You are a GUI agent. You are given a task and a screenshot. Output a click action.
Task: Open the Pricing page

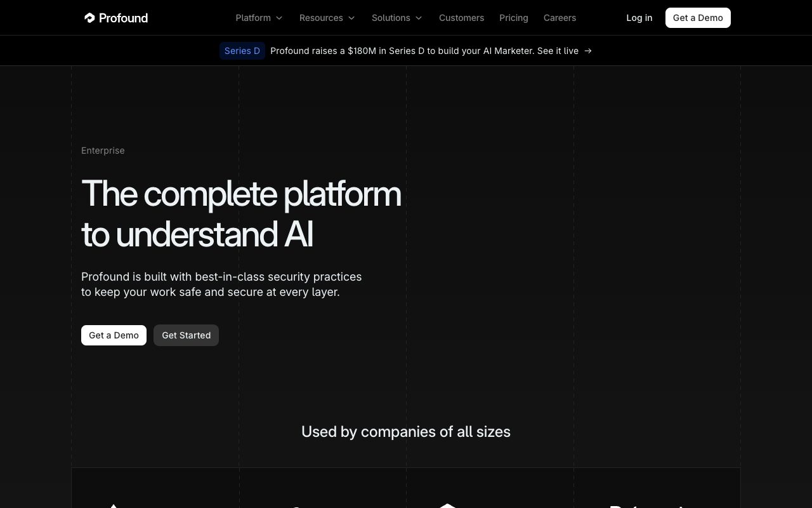click(x=513, y=18)
